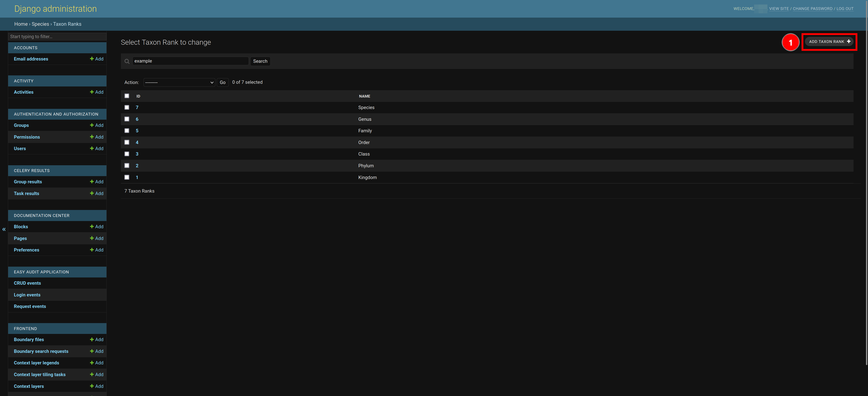Open taxon rank with ID 3

coord(137,154)
